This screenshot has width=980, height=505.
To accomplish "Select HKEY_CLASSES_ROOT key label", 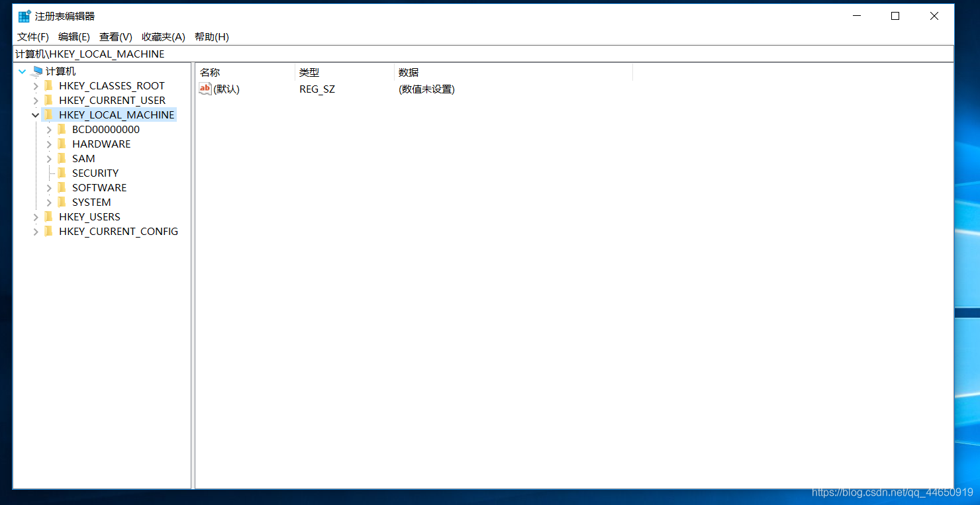I will (112, 86).
